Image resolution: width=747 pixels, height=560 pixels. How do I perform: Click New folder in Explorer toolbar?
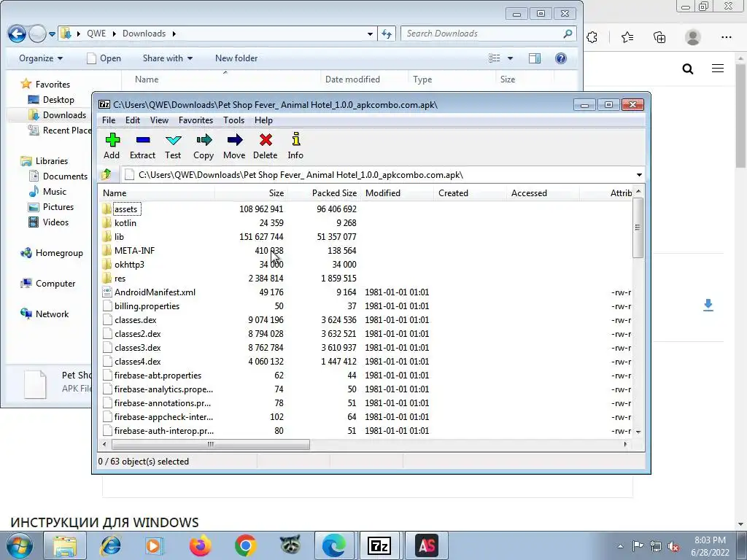pyautogui.click(x=236, y=58)
